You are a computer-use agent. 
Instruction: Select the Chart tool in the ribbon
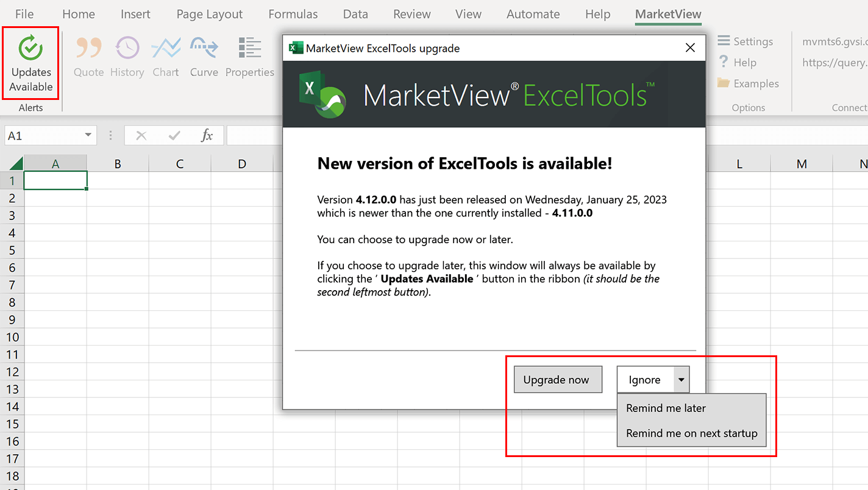pos(165,57)
